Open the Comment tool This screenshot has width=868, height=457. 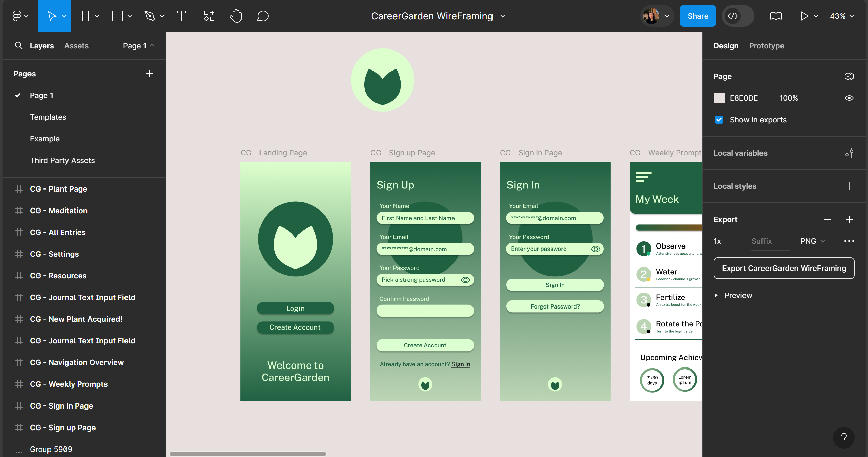263,16
